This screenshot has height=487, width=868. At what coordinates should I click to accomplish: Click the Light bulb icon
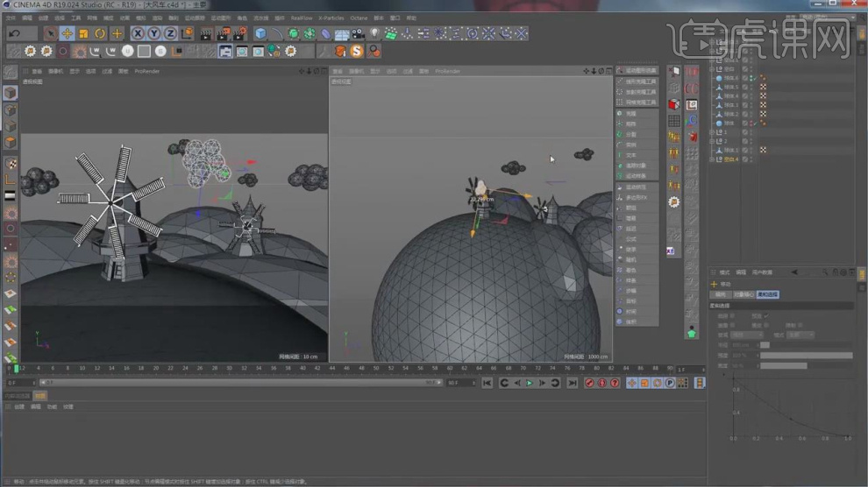(374, 33)
